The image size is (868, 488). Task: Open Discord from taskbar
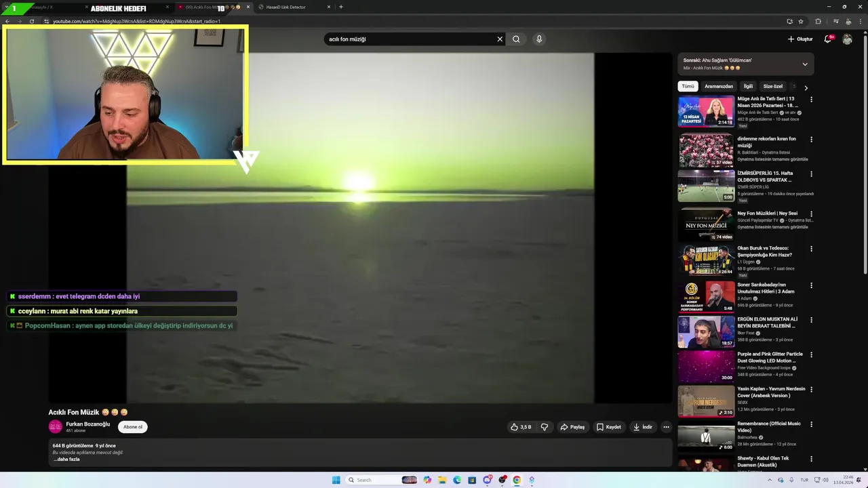click(x=488, y=480)
